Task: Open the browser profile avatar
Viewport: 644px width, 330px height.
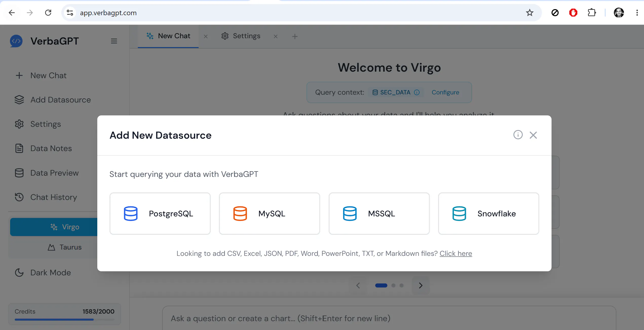Action: (619, 13)
